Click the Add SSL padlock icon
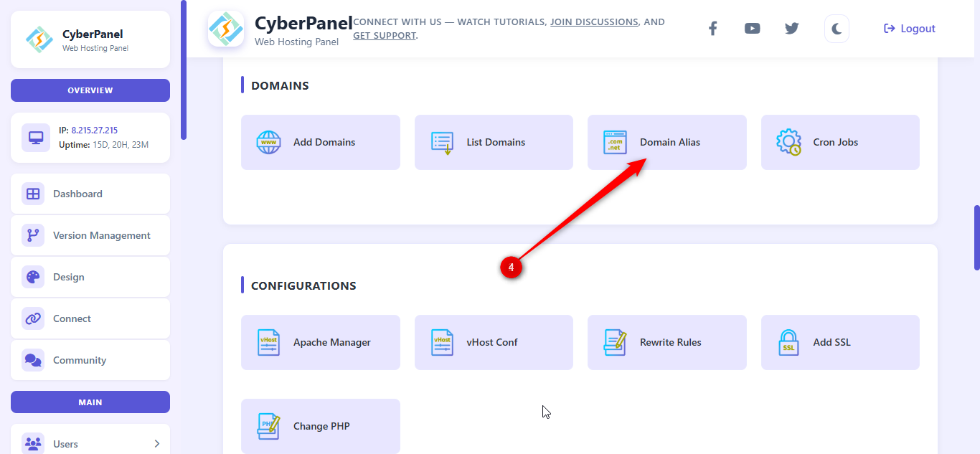 788,342
